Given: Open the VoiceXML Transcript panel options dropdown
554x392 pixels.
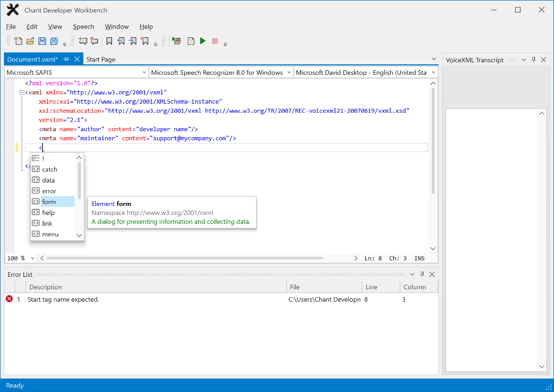Looking at the screenshot, I should [524, 60].
